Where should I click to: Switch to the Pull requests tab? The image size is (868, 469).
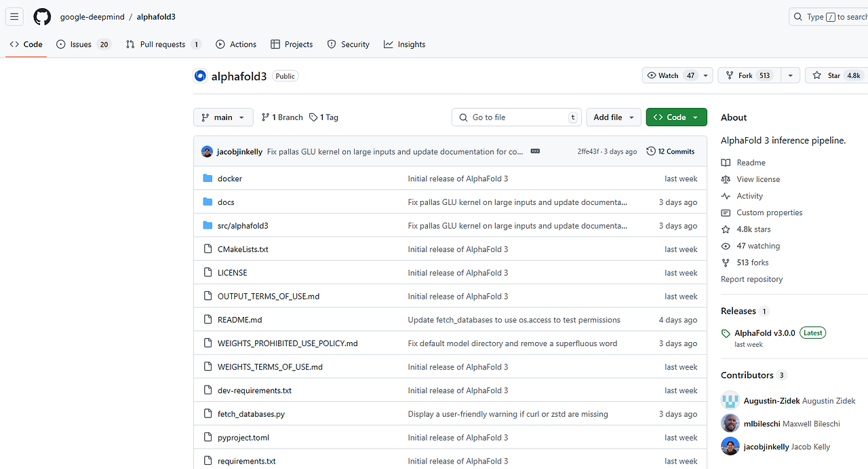pos(163,44)
